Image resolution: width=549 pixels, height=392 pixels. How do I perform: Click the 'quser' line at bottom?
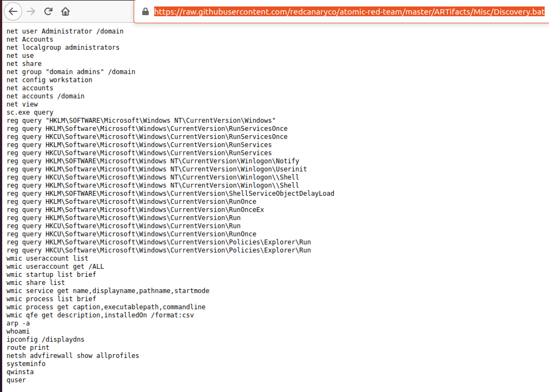(x=16, y=380)
